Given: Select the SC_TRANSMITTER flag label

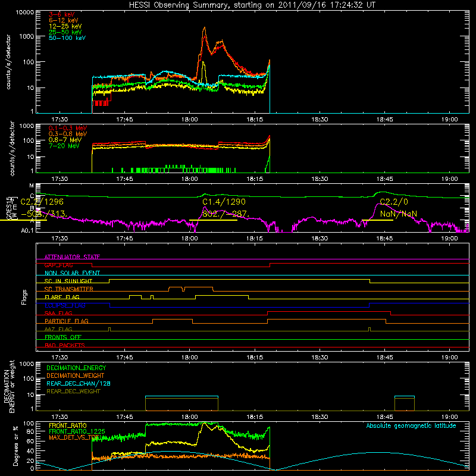Looking at the screenshot, I should tap(69, 289).
